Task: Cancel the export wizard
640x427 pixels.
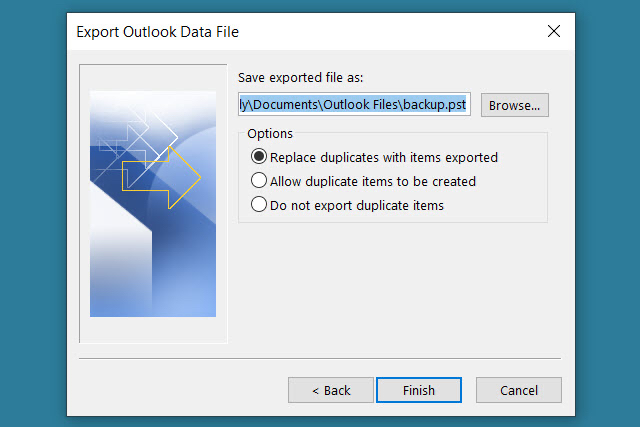Action: [518, 389]
